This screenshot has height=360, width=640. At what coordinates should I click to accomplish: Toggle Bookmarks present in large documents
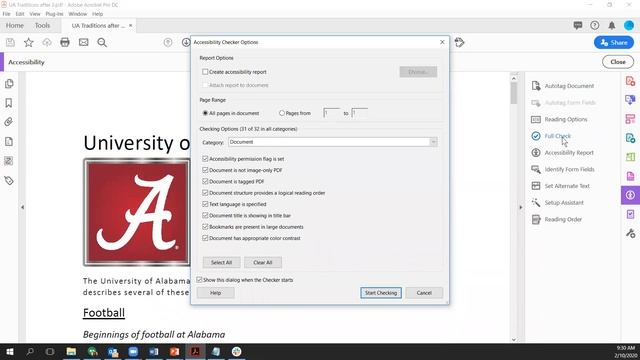coord(205,227)
